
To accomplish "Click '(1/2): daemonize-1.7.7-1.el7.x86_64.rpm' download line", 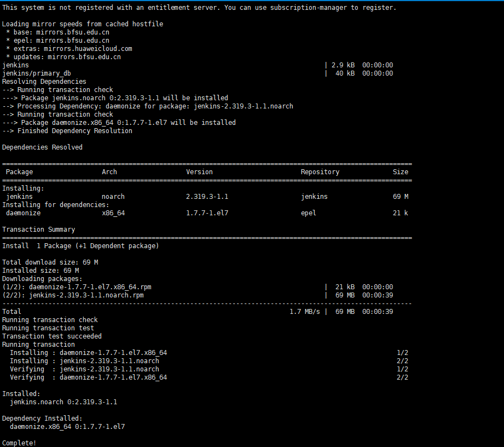I will click(77, 287).
